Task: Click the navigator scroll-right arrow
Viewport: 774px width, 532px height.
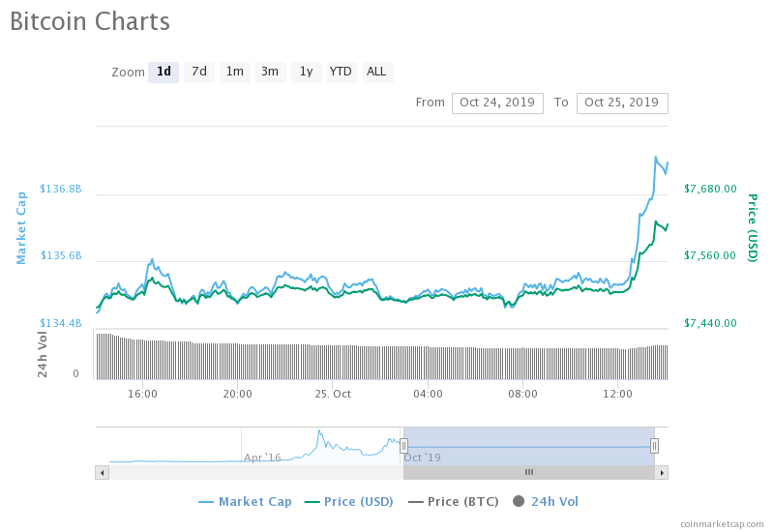Action: pyautogui.click(x=662, y=473)
